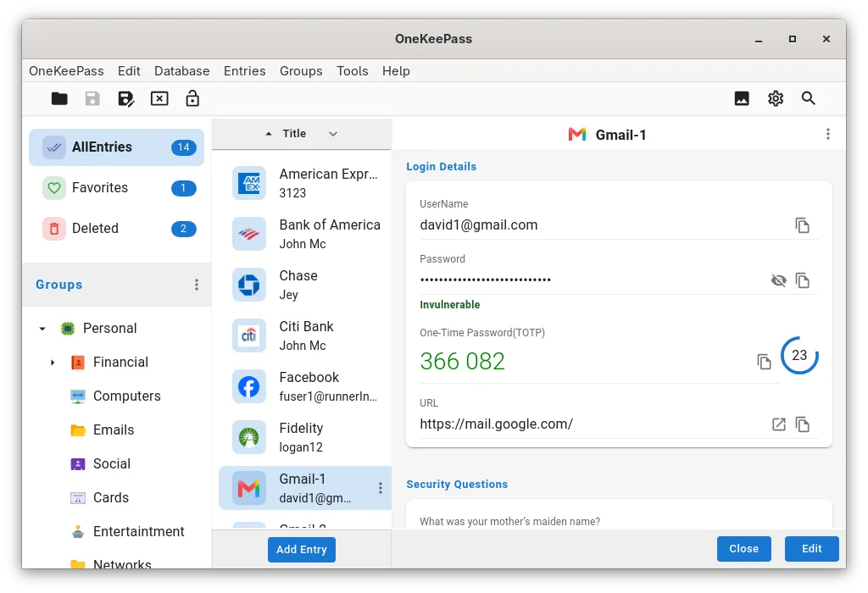Open the Gmail-1 list row kebab menu
The height and width of the screenshot is (593, 868).
tap(381, 488)
